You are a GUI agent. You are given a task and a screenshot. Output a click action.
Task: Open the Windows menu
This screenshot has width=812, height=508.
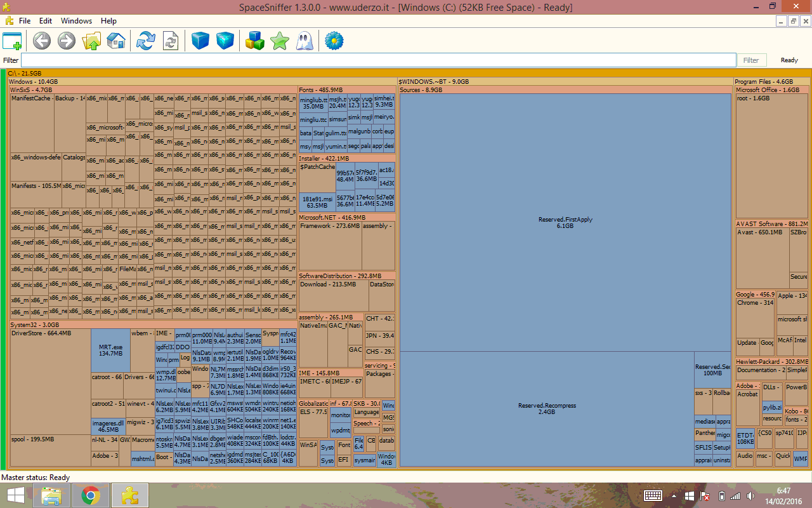(x=76, y=21)
